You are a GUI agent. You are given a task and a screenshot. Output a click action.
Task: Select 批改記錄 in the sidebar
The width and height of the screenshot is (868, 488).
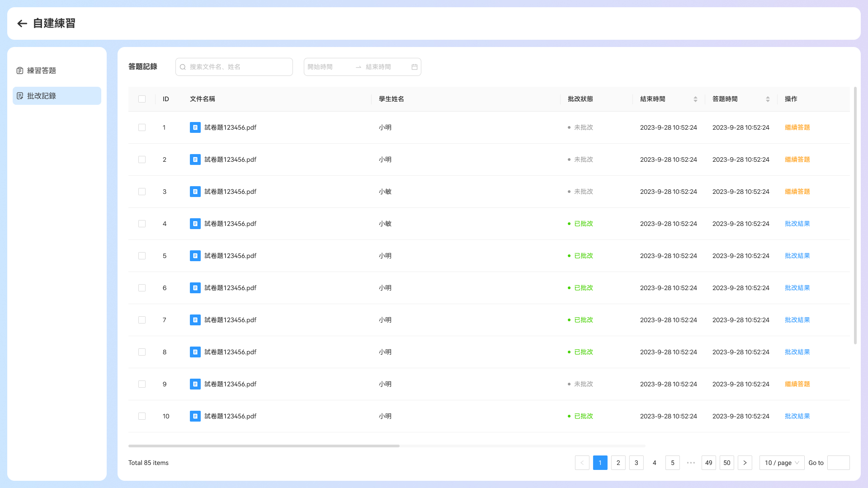point(57,96)
